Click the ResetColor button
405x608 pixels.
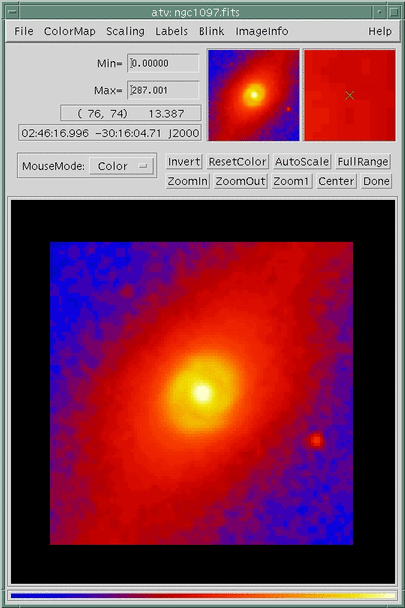pos(237,162)
